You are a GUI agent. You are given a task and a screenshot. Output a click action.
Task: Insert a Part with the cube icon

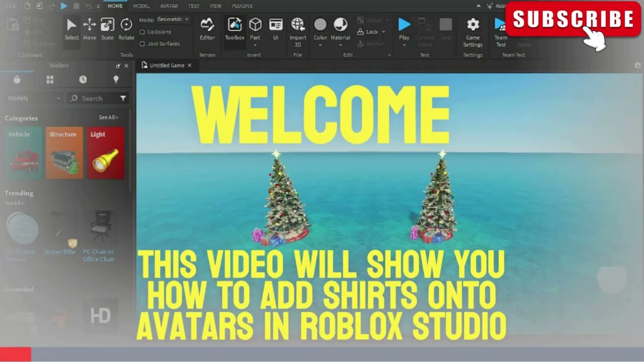pyautogui.click(x=255, y=28)
